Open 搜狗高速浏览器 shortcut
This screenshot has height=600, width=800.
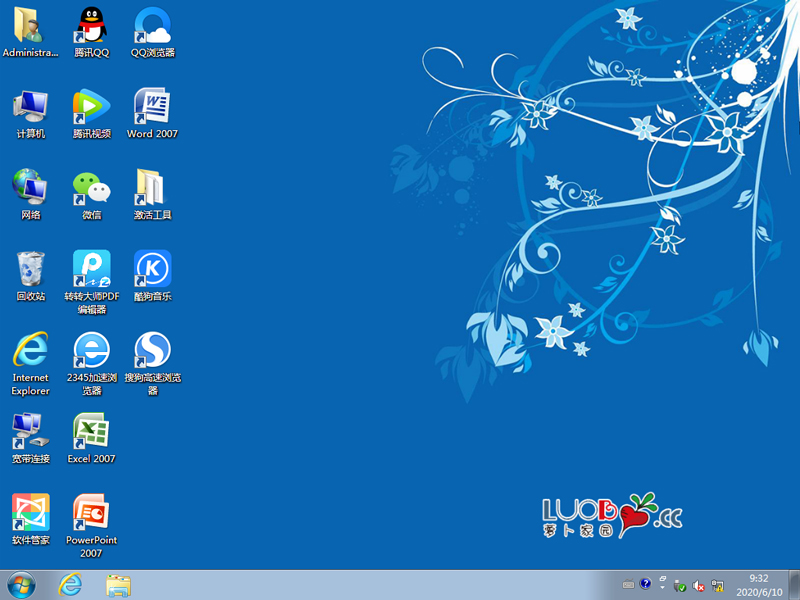click(x=153, y=363)
